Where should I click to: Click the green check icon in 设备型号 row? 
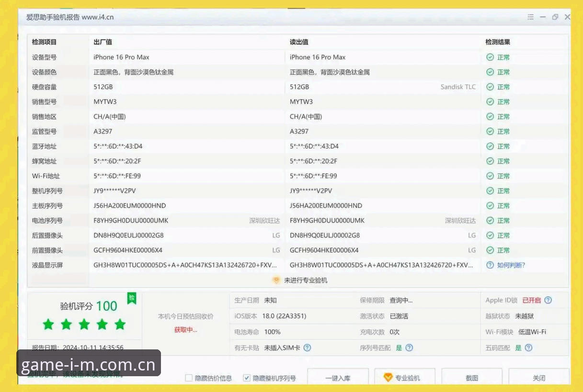[x=490, y=57]
